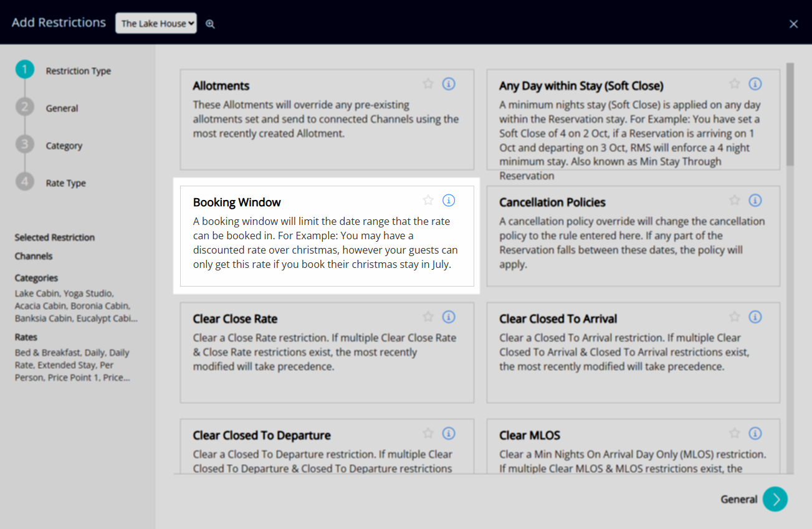Open info icon on Clear Close Rate
The height and width of the screenshot is (529, 812).
(449, 317)
